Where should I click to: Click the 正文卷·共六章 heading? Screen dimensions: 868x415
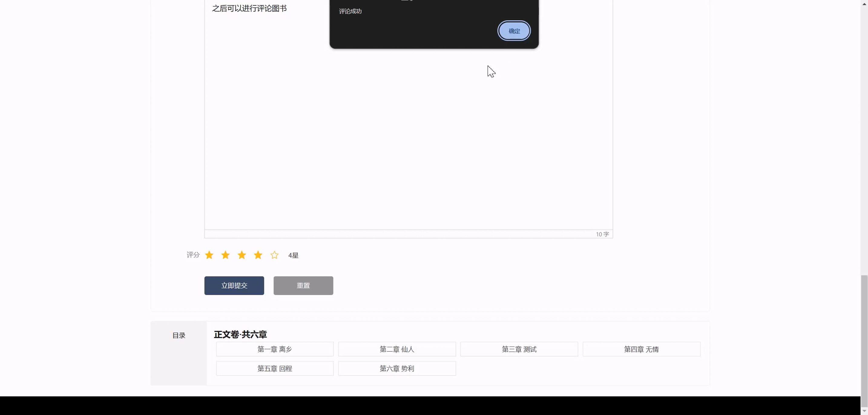240,334
